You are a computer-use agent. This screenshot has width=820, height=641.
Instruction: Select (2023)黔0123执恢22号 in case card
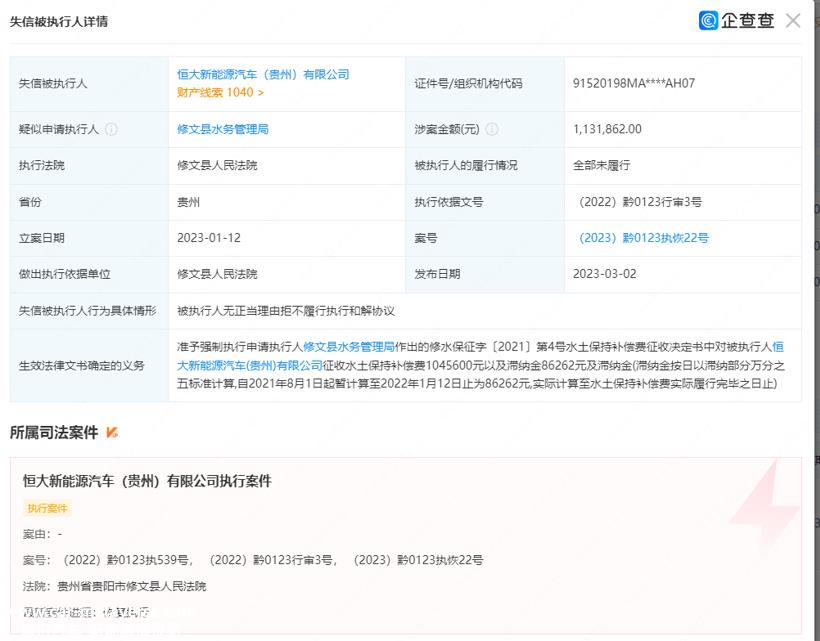pyautogui.click(x=418, y=560)
